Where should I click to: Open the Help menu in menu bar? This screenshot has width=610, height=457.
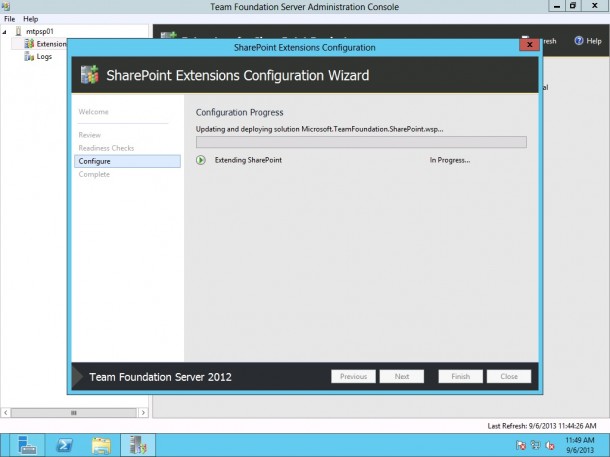coord(30,19)
